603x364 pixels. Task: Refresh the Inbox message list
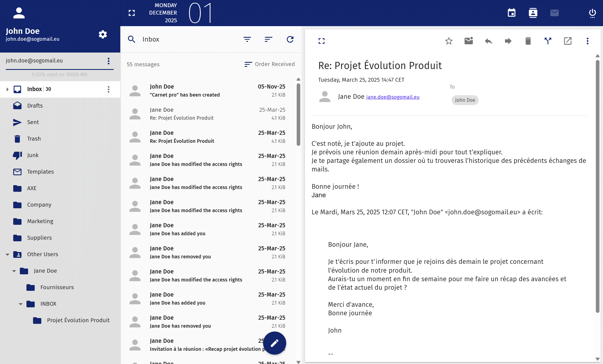[x=290, y=39]
